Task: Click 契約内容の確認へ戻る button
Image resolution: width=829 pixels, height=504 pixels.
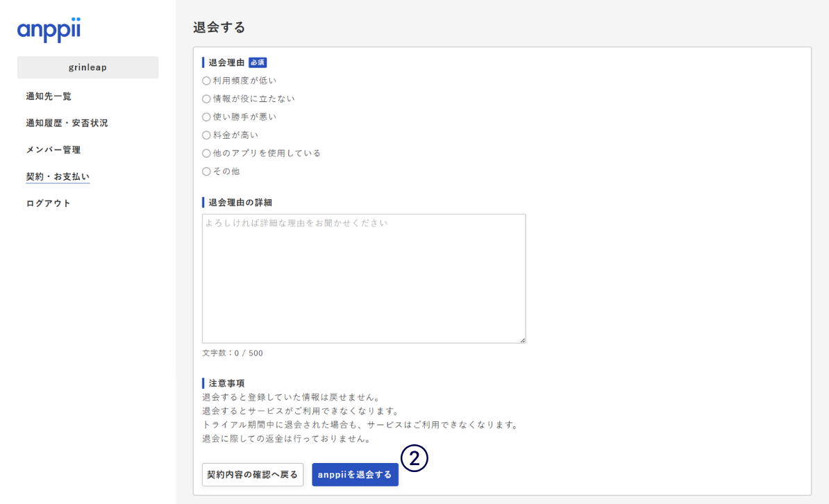Action: tap(253, 475)
